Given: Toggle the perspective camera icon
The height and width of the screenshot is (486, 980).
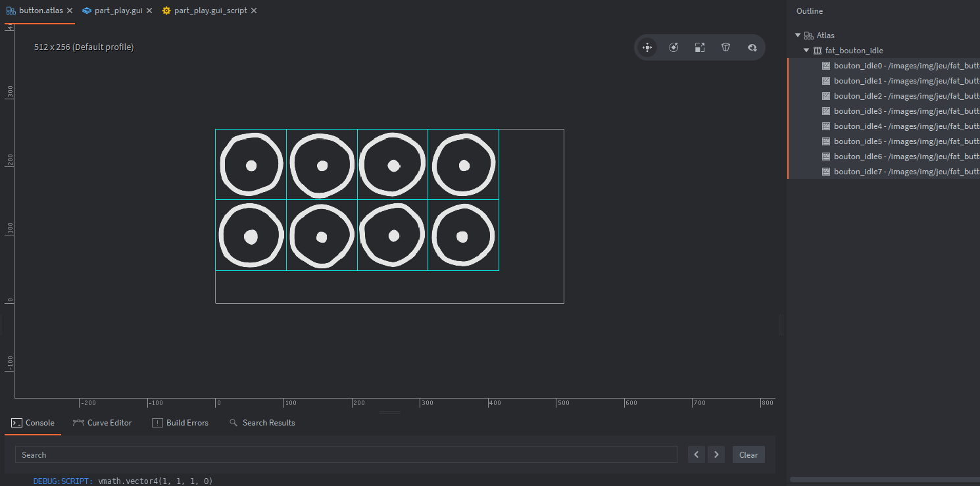Looking at the screenshot, I should coord(726,47).
